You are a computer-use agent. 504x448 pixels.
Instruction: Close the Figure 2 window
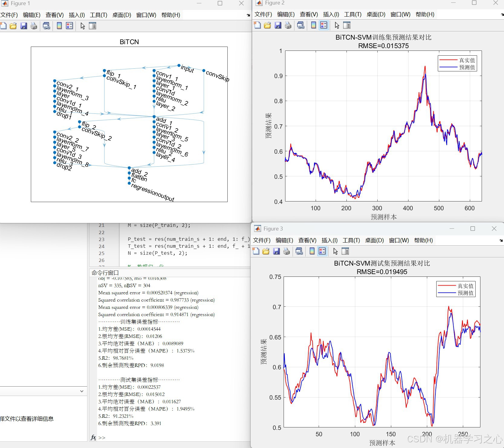coord(496,3)
